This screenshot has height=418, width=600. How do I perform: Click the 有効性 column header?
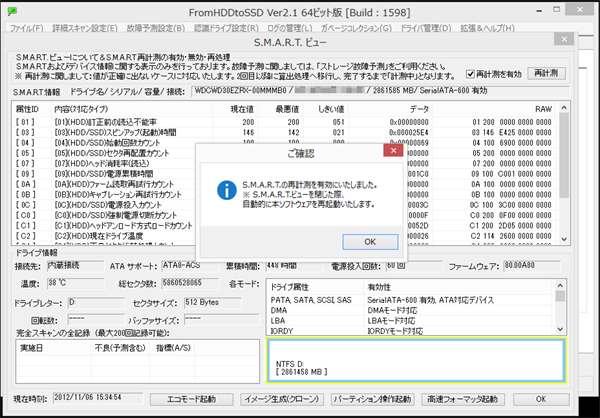coord(459,287)
